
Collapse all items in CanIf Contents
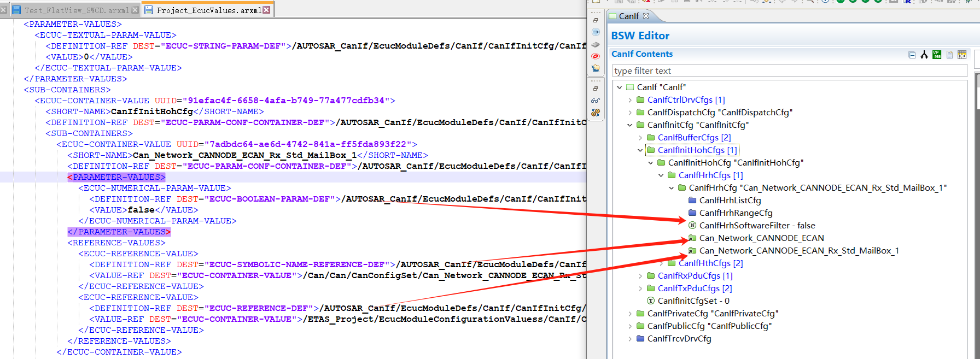click(x=912, y=55)
